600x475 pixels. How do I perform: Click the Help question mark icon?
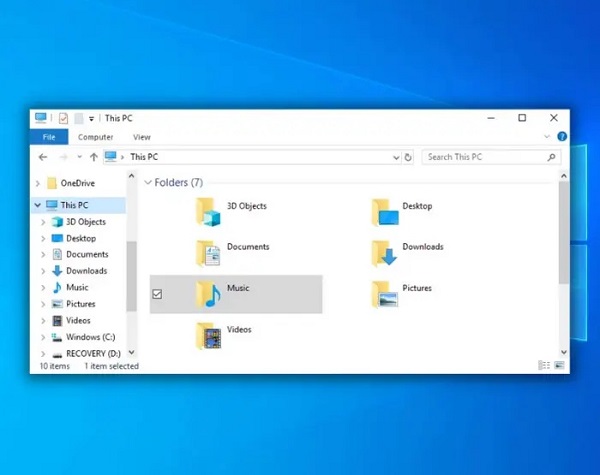click(x=562, y=137)
